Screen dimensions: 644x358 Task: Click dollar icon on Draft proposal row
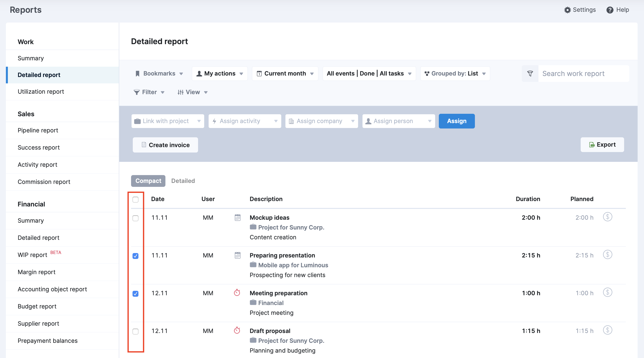pyautogui.click(x=607, y=330)
